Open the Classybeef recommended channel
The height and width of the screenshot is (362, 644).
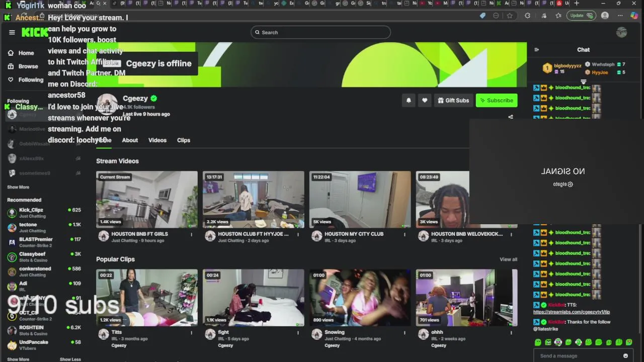pos(44,257)
